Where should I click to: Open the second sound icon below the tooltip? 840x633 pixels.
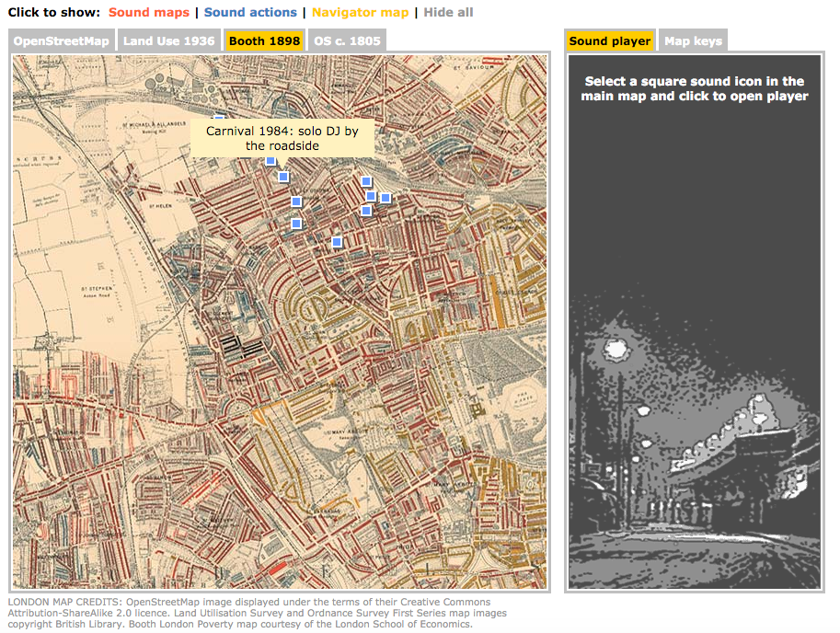[283, 176]
